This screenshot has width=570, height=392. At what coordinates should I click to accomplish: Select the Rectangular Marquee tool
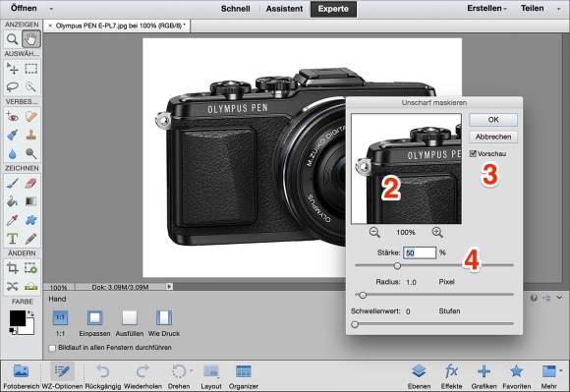[31, 69]
